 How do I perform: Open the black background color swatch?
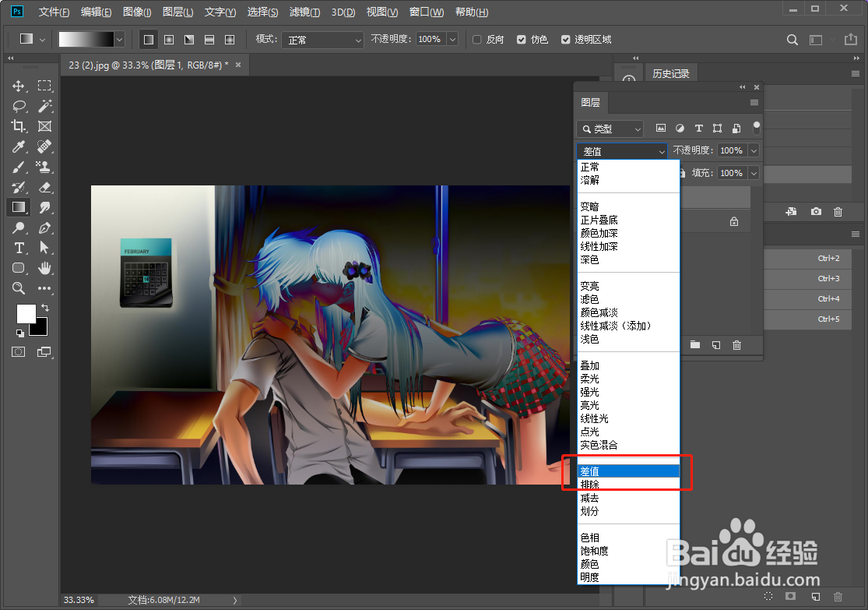coord(40,329)
